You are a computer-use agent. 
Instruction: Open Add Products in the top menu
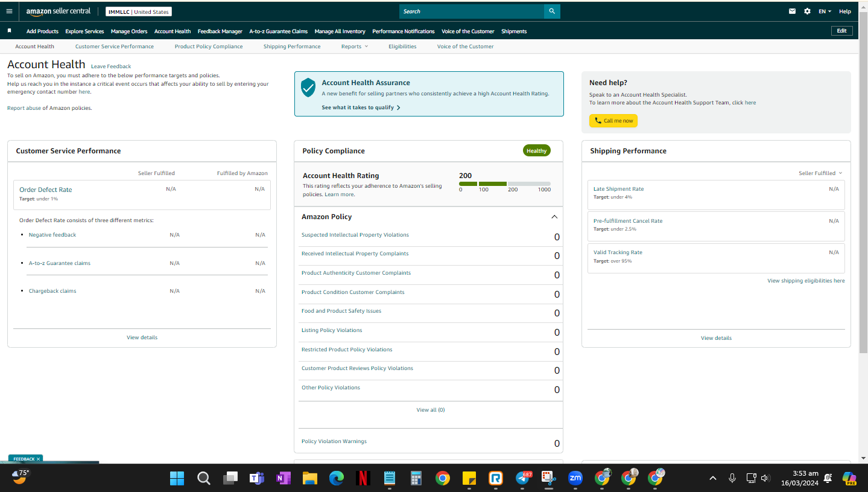[42, 31]
